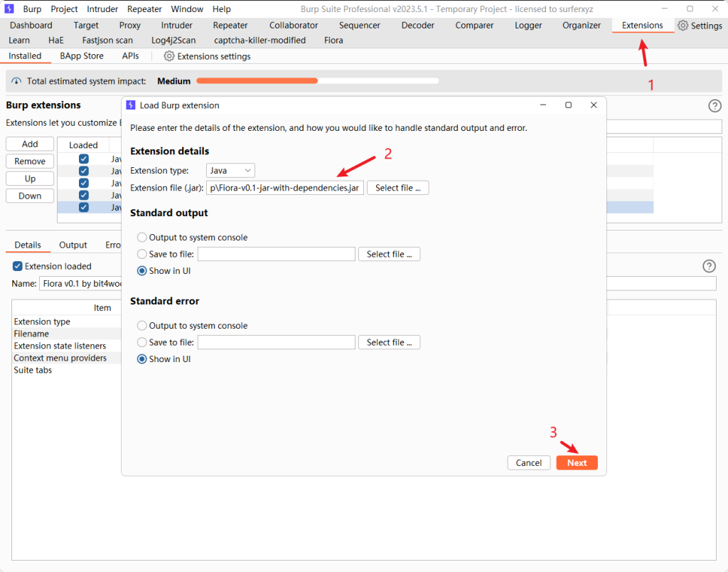
Task: Click the system impact Medium progress bar
Action: [x=317, y=81]
